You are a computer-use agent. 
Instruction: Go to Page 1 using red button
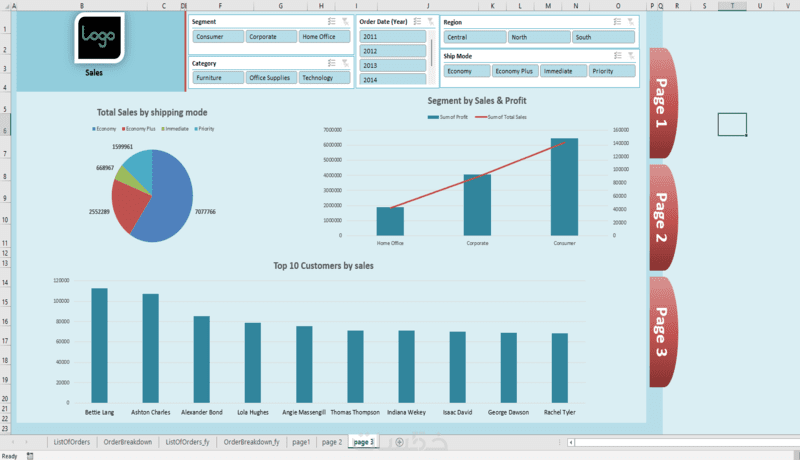pos(662,103)
